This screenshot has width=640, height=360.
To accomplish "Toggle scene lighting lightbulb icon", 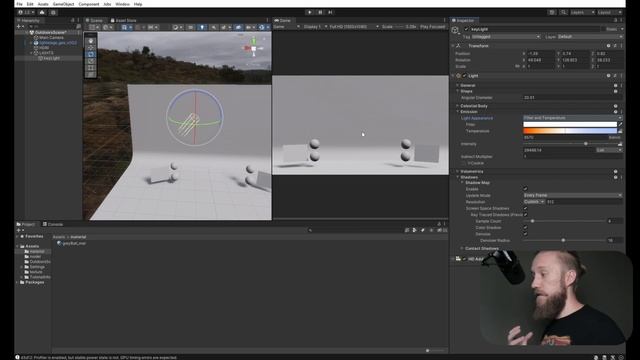I will point(202,27).
